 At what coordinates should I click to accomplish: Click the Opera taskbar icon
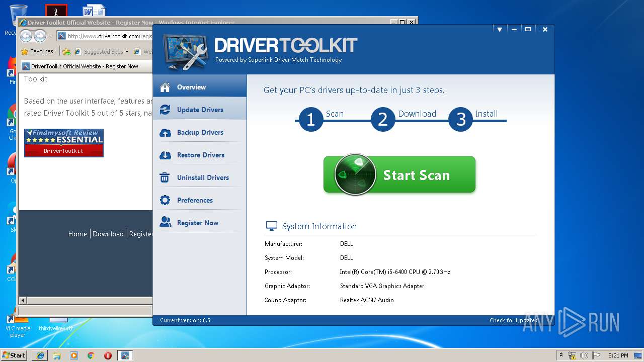pyautogui.click(x=108, y=355)
